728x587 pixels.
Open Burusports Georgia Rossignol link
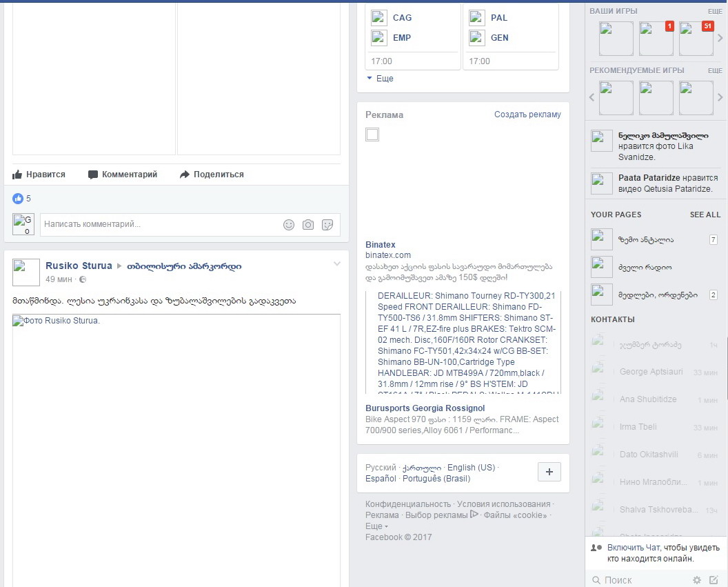(425, 408)
